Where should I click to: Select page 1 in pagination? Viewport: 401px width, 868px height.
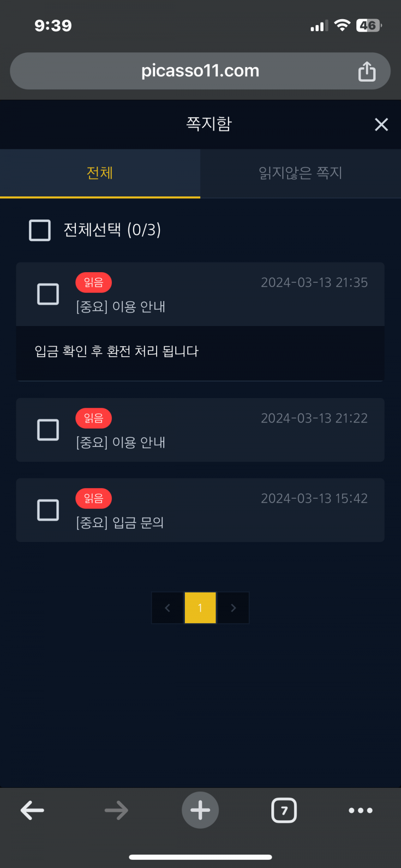(200, 608)
